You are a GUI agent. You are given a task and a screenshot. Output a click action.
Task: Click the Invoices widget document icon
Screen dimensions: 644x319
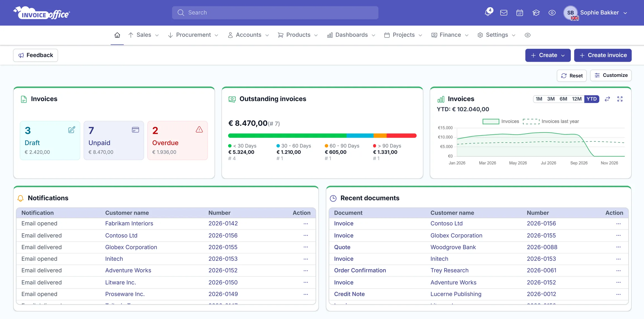(24, 99)
